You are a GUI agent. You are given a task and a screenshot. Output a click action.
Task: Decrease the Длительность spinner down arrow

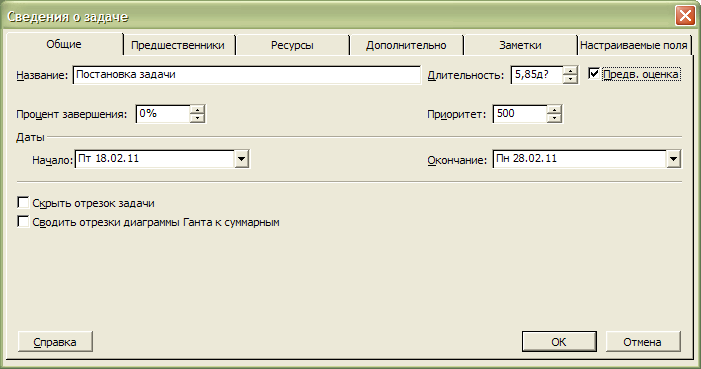coord(570,79)
